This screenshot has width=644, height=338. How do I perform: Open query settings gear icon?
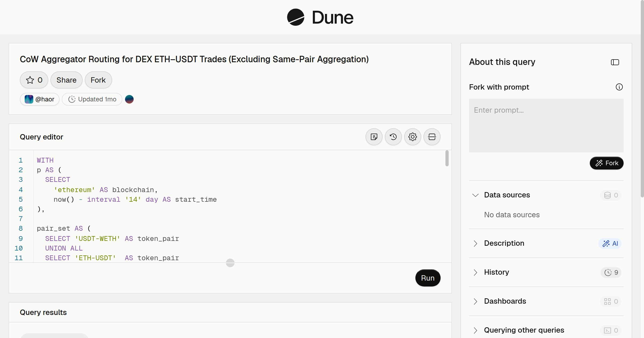413,137
